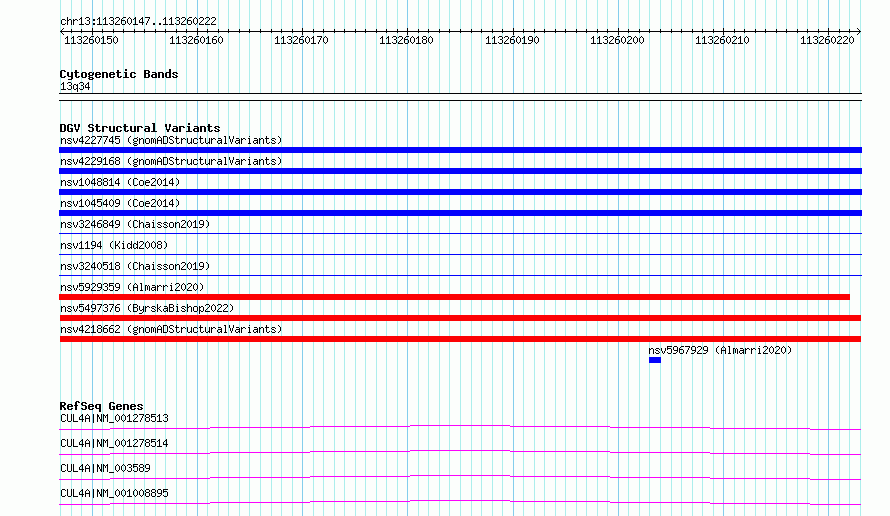The width and height of the screenshot is (890, 516).
Task: Open variant nsv1048814 (Coe2014)
Action: (120, 182)
